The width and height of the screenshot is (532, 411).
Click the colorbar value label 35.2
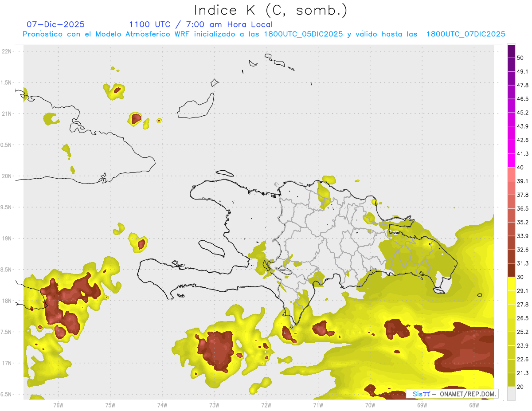pos(522,222)
